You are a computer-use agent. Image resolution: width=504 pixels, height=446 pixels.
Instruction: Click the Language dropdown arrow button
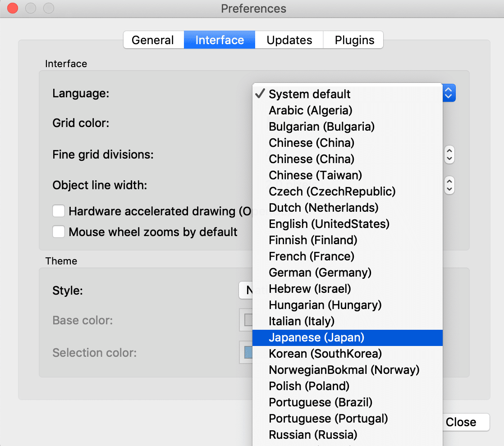449,93
